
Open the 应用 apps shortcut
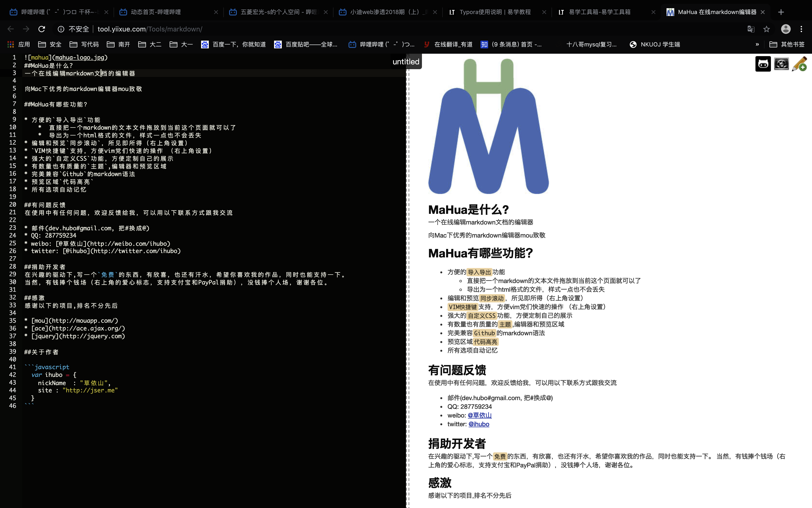tap(19, 44)
